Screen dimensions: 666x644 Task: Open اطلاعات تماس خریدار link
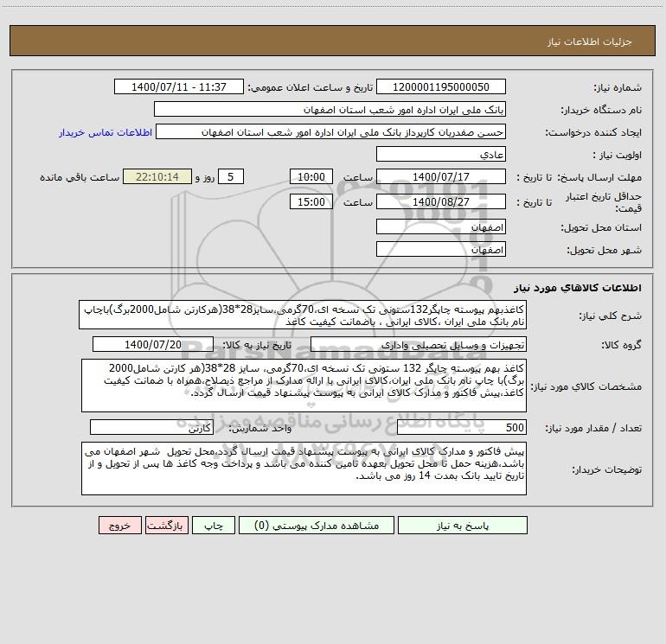106,132
